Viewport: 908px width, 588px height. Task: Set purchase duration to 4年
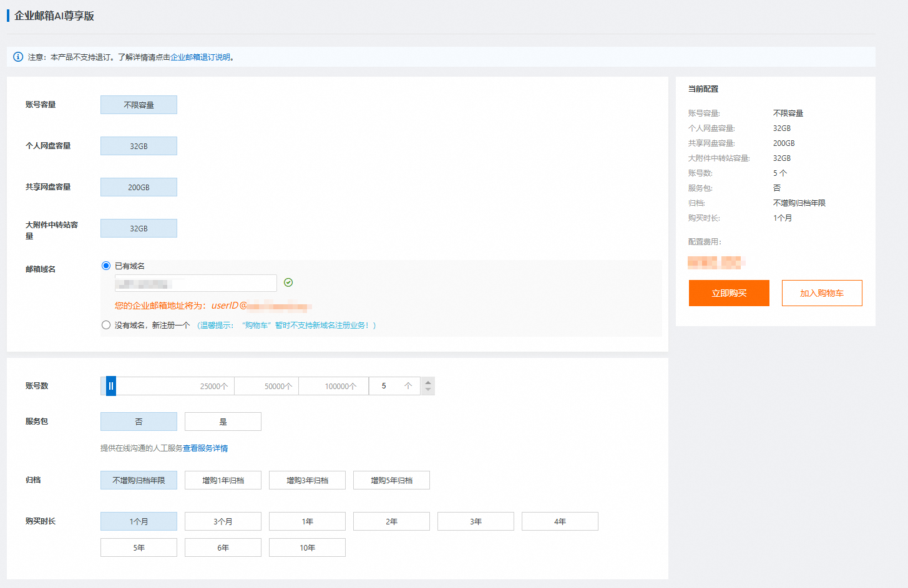(560, 521)
